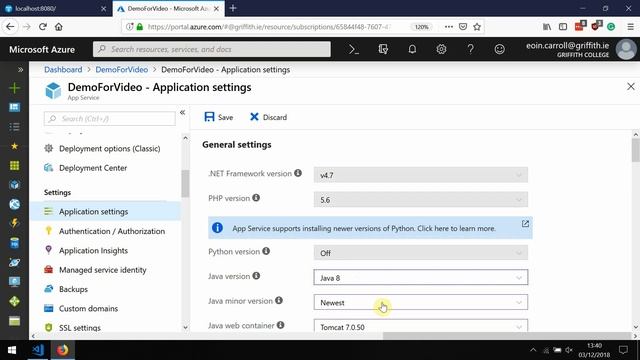
Task: Show Java version info icon
Action: pyautogui.click(x=256, y=276)
